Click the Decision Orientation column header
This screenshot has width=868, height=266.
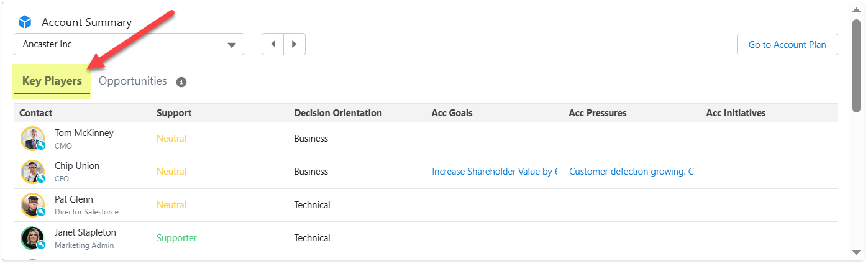pos(337,113)
